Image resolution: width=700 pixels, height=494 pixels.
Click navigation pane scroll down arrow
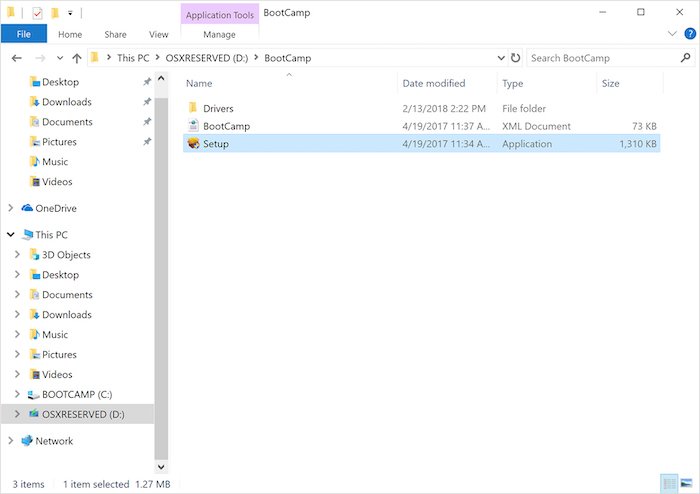pyautogui.click(x=161, y=467)
